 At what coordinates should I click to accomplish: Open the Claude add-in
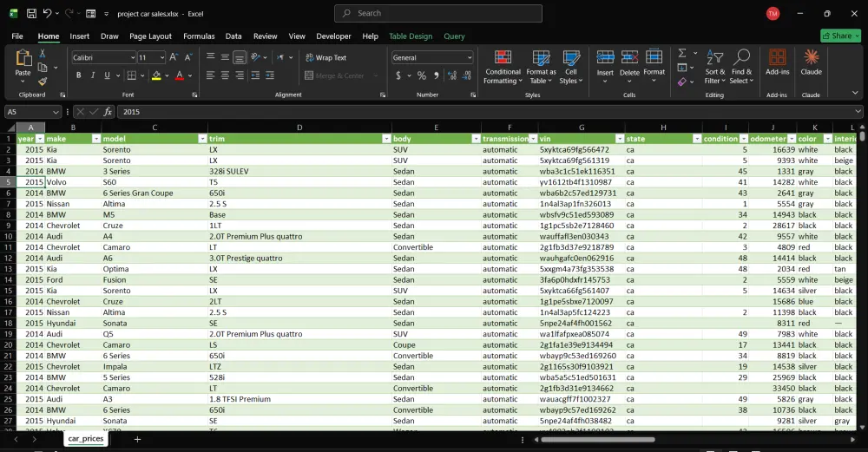811,62
